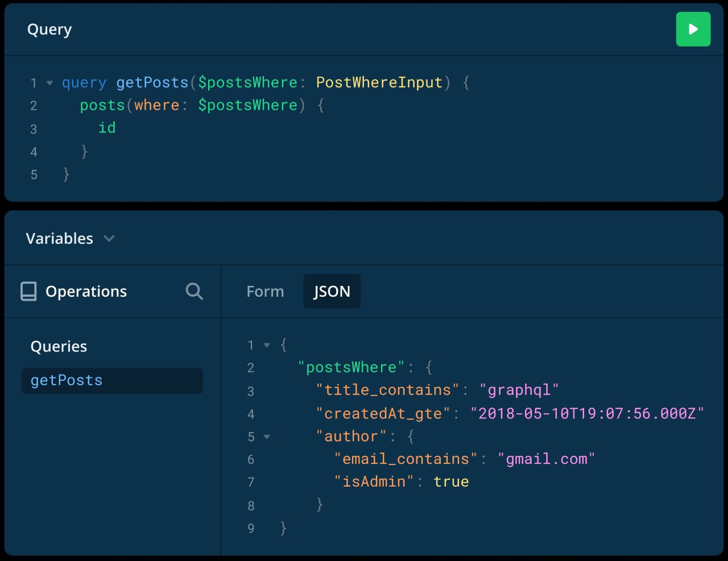Click the "gmail.com" value
The image size is (728, 561).
click(x=547, y=459)
